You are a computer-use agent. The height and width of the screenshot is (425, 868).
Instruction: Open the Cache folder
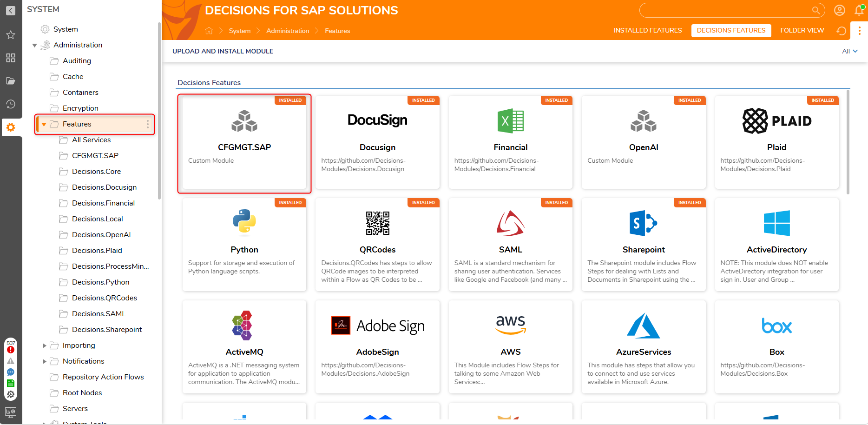click(73, 77)
